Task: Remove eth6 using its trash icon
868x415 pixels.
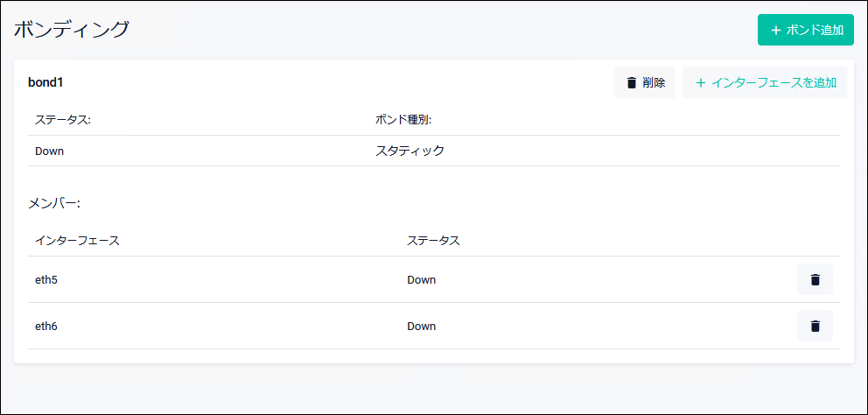Action: [x=815, y=326]
